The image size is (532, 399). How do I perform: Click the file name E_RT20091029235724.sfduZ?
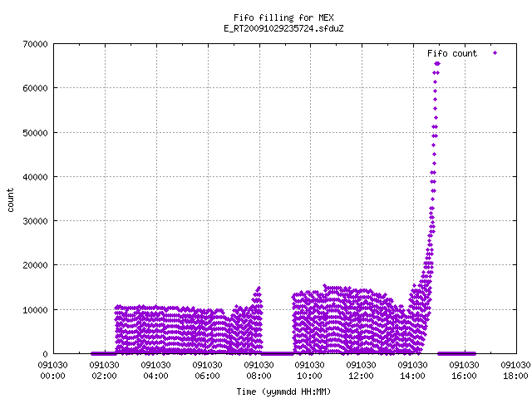coord(283,28)
